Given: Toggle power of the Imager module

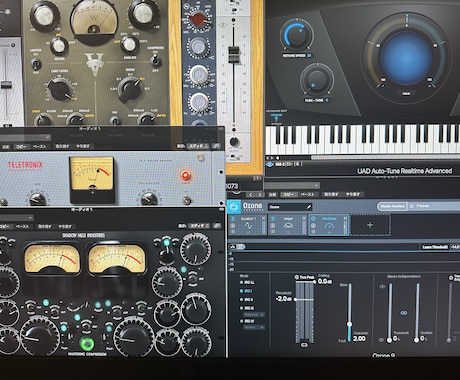Looking at the screenshot, I should [x=273, y=219].
